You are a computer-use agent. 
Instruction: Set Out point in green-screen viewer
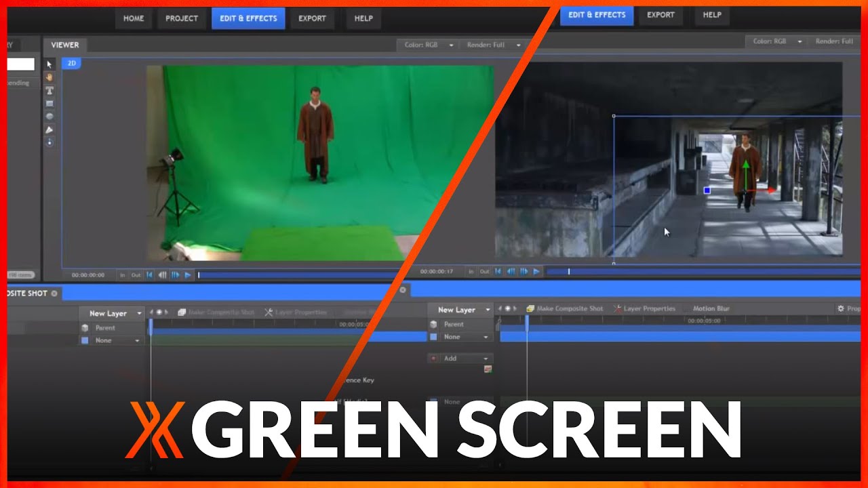coord(136,274)
